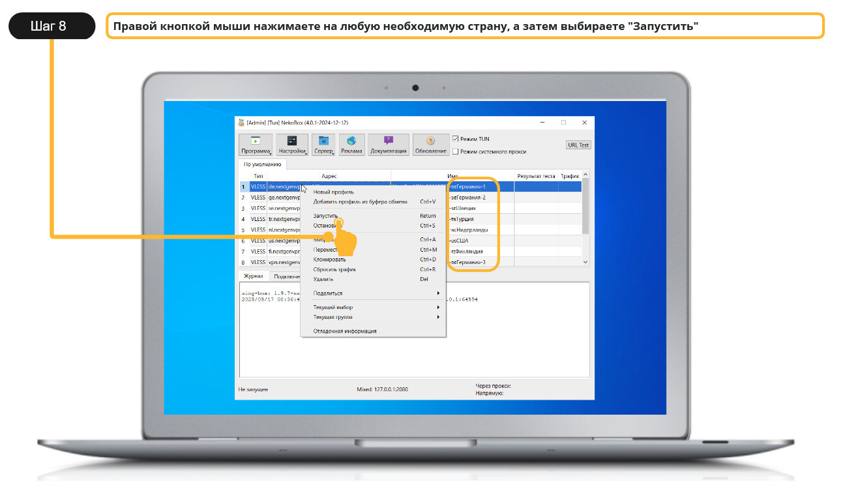Image resolution: width=843 pixels, height=504 pixels.
Task: Click row number 8 header
Action: click(243, 262)
